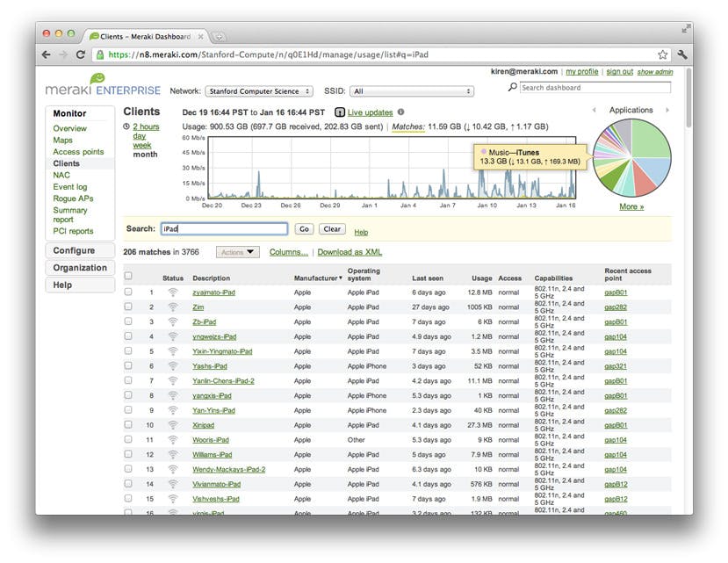Screen dimensions: 728x563
Task: Expand the SSID dropdown showing All
Action: [x=411, y=91]
